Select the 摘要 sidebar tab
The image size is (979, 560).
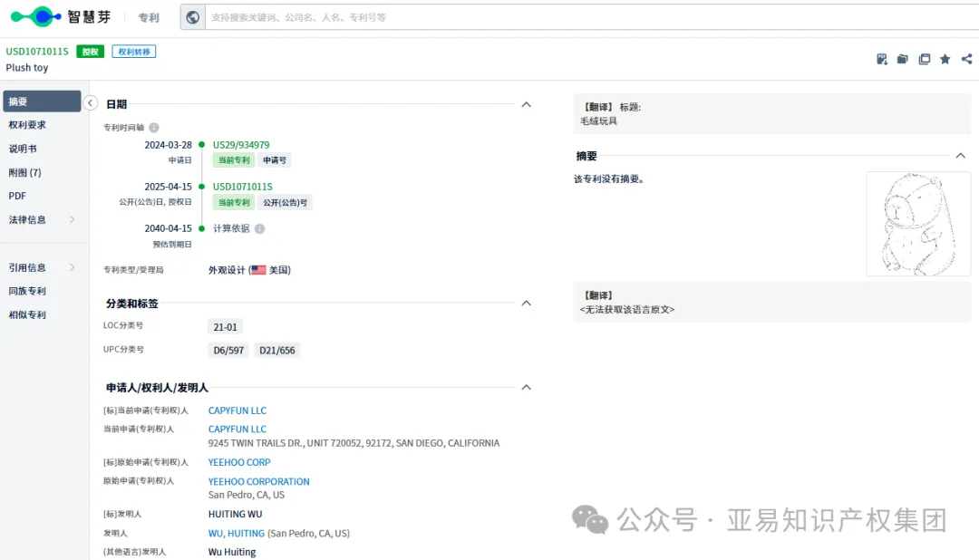pos(42,101)
